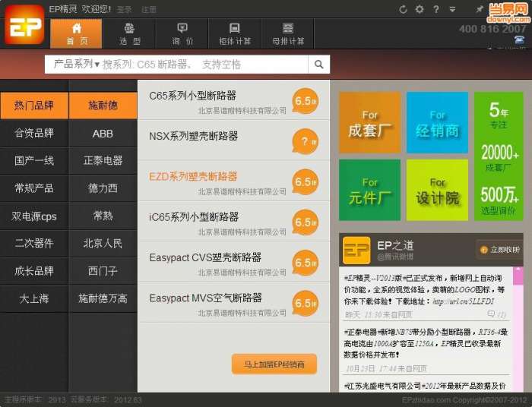
Task: Click the 立即收听 follow button
Action: point(500,250)
